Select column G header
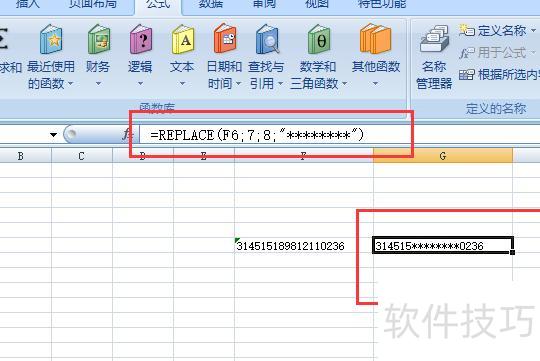This screenshot has height=361, width=540. 443,156
